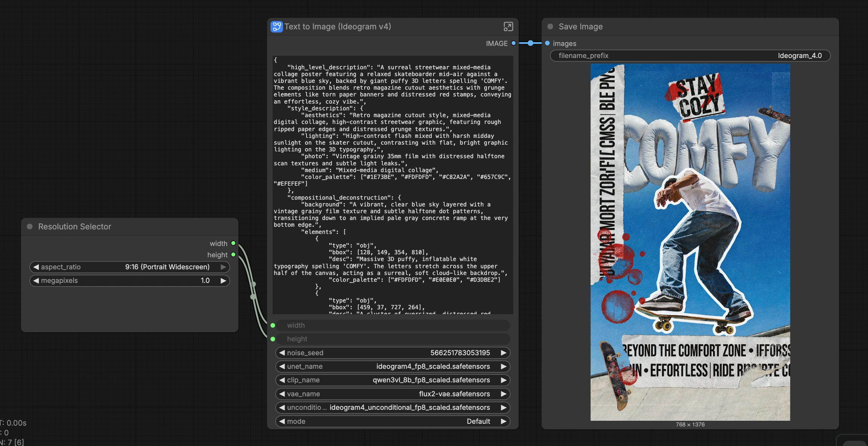Open subgraph via expand icon on Text to Image node
Image resolution: width=868 pixels, height=446 pixels.
(508, 27)
